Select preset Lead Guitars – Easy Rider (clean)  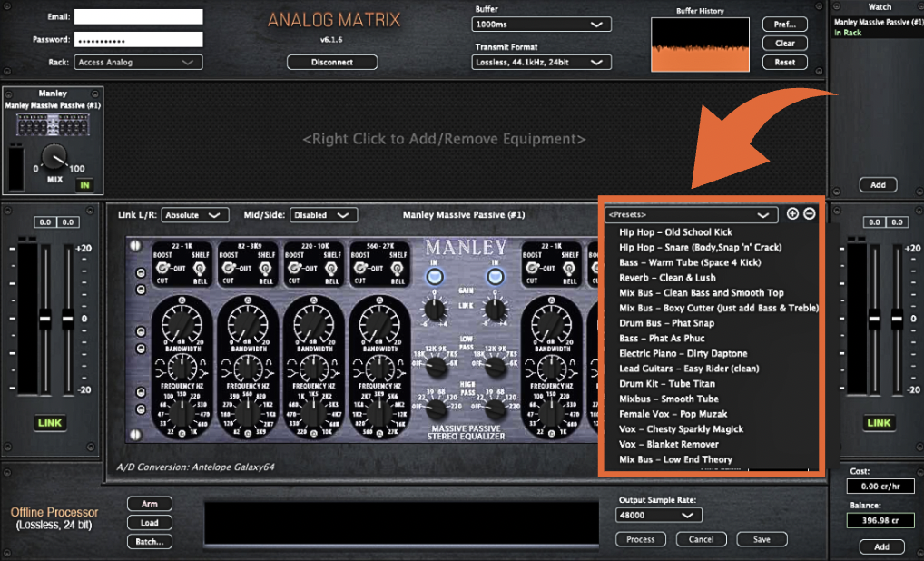coord(689,369)
